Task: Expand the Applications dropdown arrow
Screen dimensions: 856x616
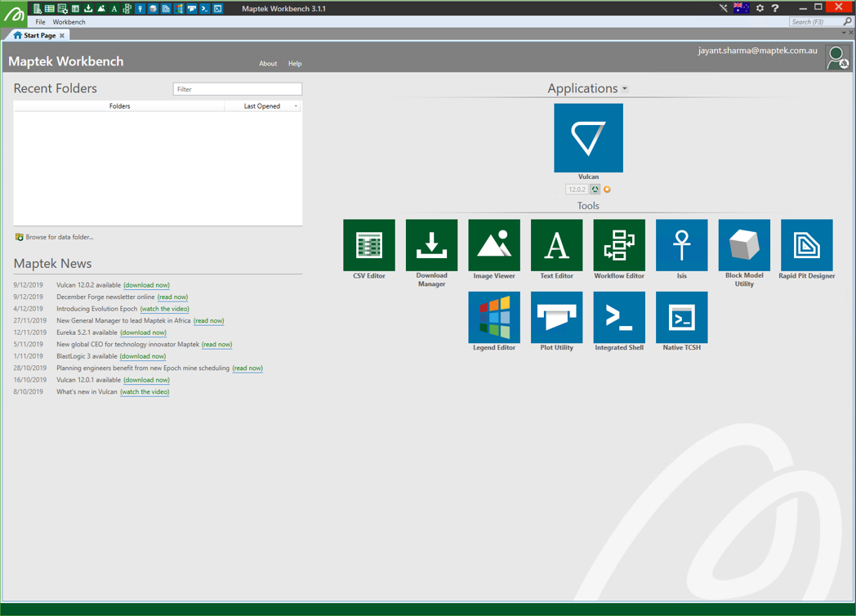Action: pyautogui.click(x=625, y=89)
